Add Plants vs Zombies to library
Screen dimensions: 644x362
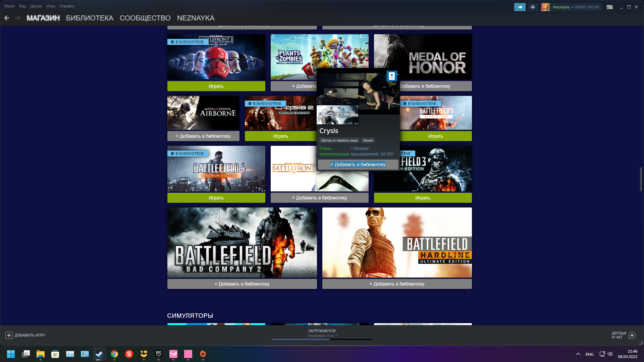click(x=293, y=86)
